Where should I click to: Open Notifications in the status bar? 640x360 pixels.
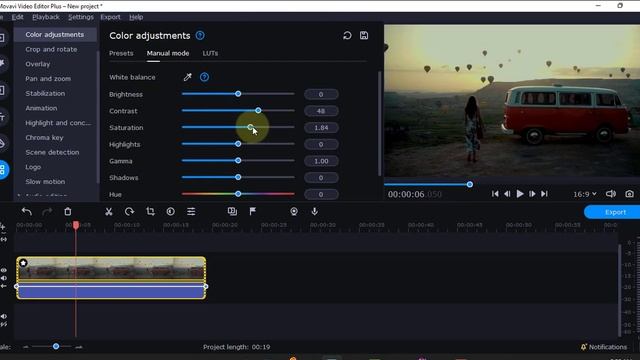pyautogui.click(x=604, y=347)
